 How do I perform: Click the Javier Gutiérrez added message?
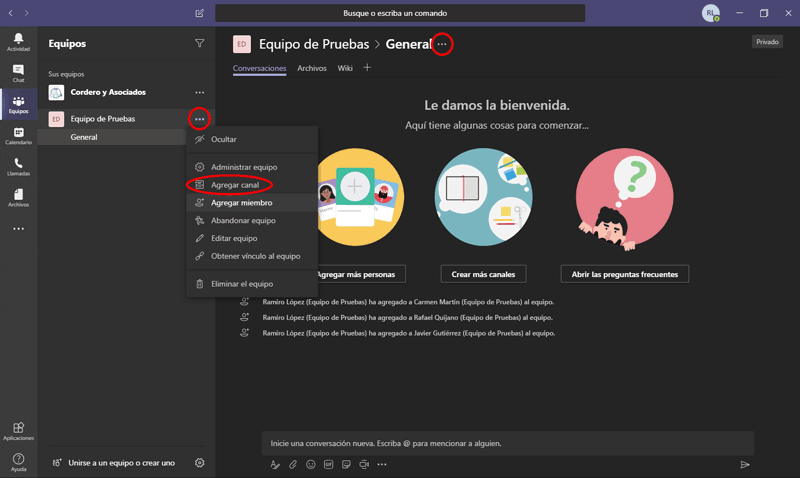point(409,333)
